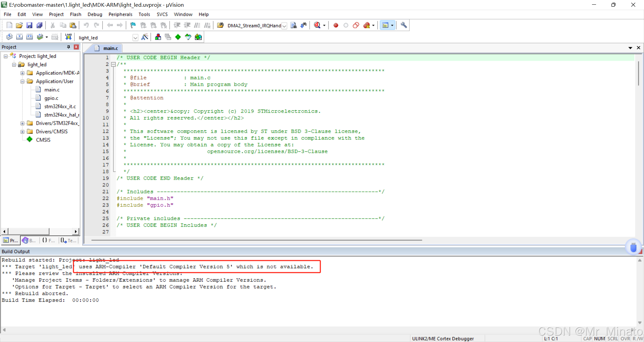Screen dimensions: 644x342
Task: Close the Project panel
Action: click(76, 47)
